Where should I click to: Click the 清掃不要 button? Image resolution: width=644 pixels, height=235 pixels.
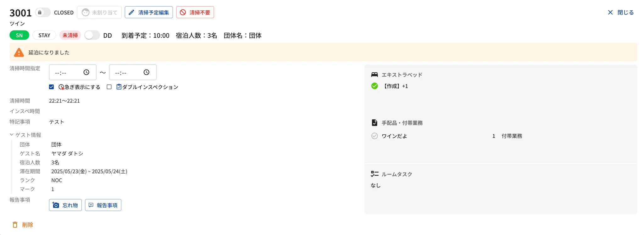pos(195,13)
